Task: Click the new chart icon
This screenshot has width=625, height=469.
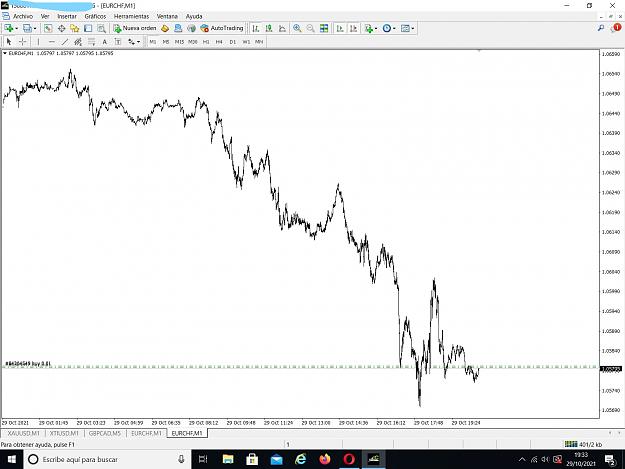Action: (x=8, y=28)
